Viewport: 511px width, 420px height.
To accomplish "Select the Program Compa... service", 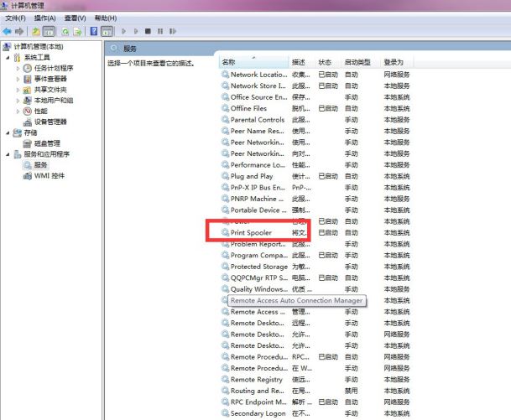I will (x=258, y=255).
